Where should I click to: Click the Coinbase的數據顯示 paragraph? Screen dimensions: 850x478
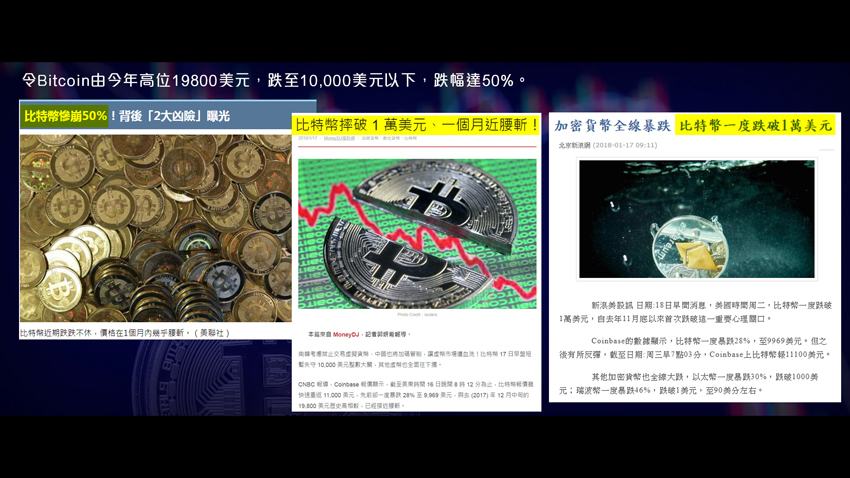695,347
